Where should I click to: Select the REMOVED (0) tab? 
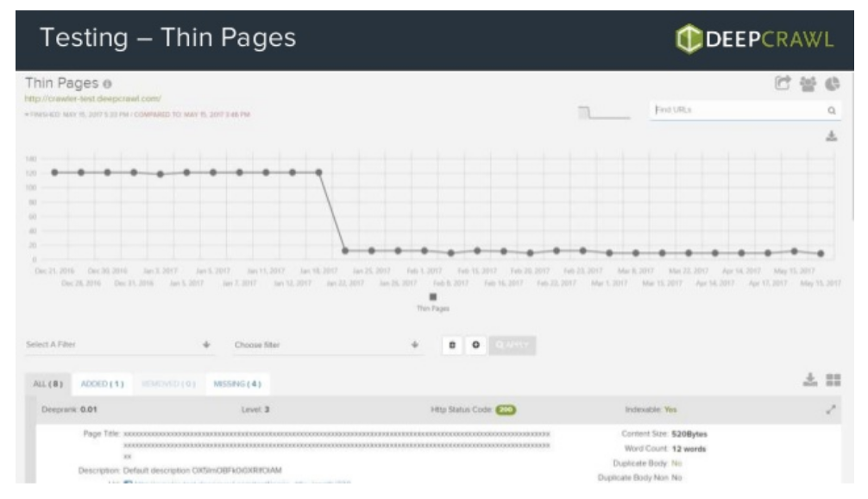[168, 384]
